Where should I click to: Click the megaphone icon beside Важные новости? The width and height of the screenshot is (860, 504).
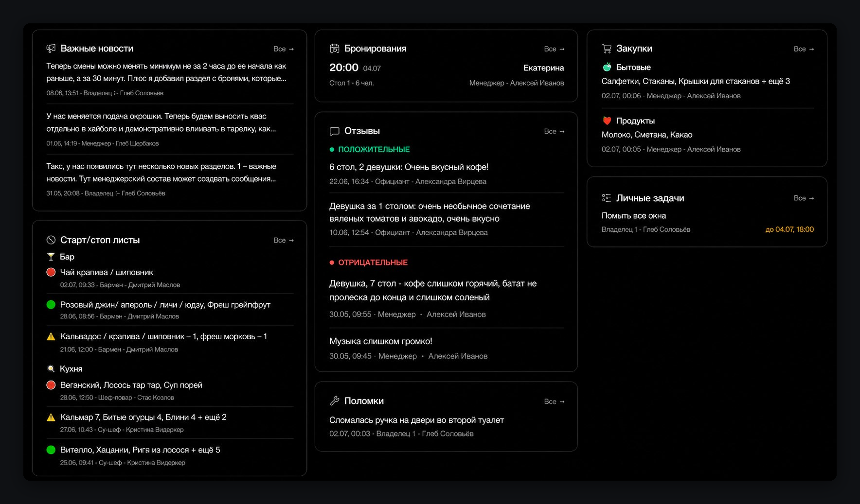click(x=51, y=49)
